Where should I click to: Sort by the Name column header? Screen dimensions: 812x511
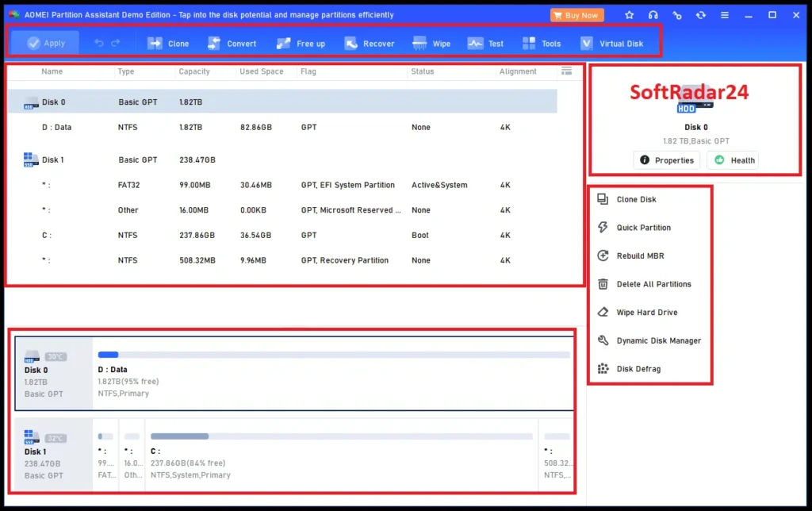pos(52,71)
